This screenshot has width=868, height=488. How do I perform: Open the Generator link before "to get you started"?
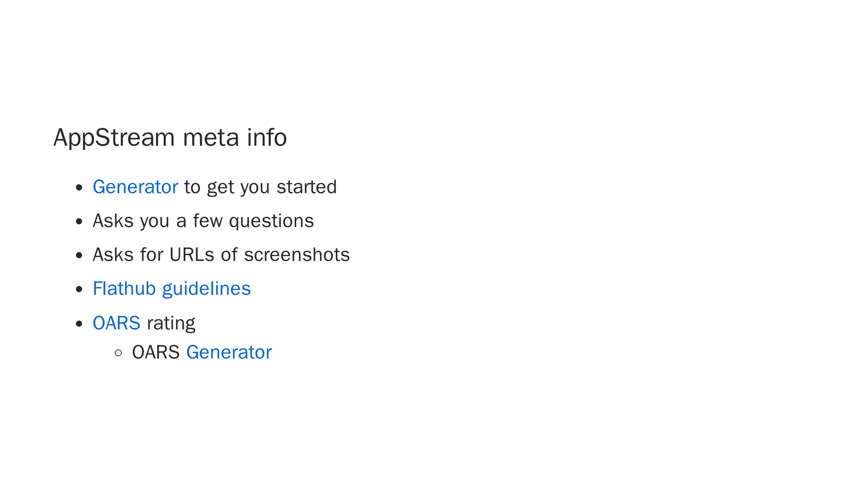135,187
